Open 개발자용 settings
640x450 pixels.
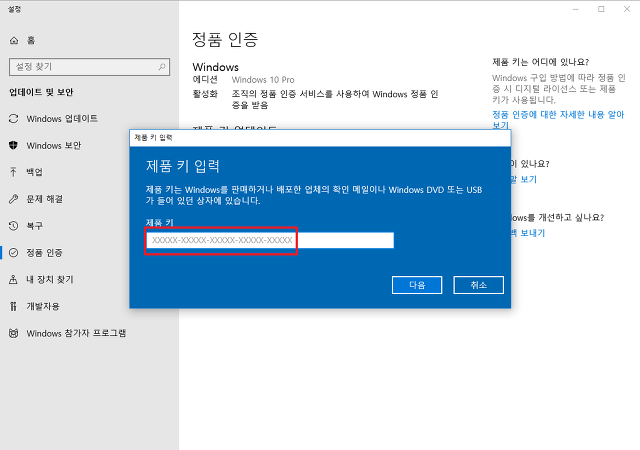tap(43, 306)
